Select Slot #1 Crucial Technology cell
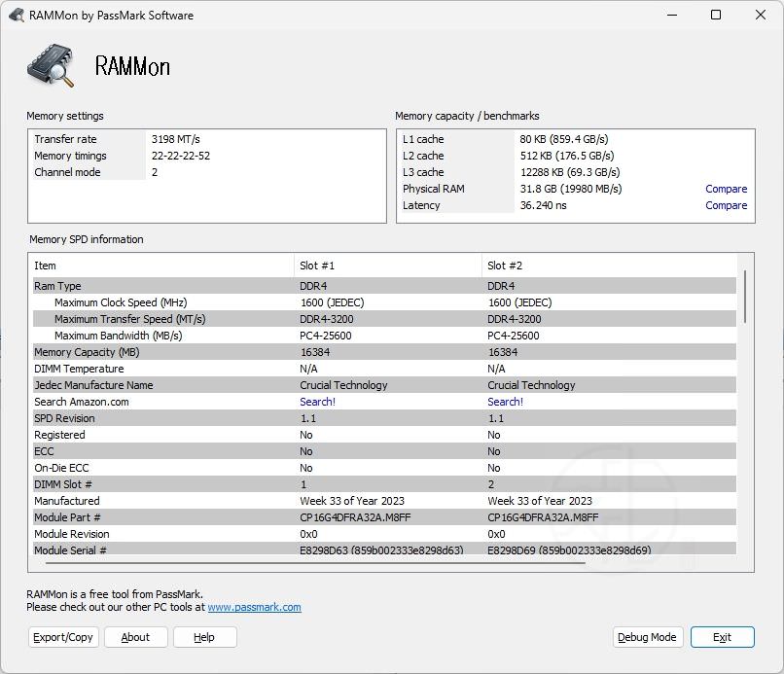The height and width of the screenshot is (674, 784). pyautogui.click(x=343, y=385)
